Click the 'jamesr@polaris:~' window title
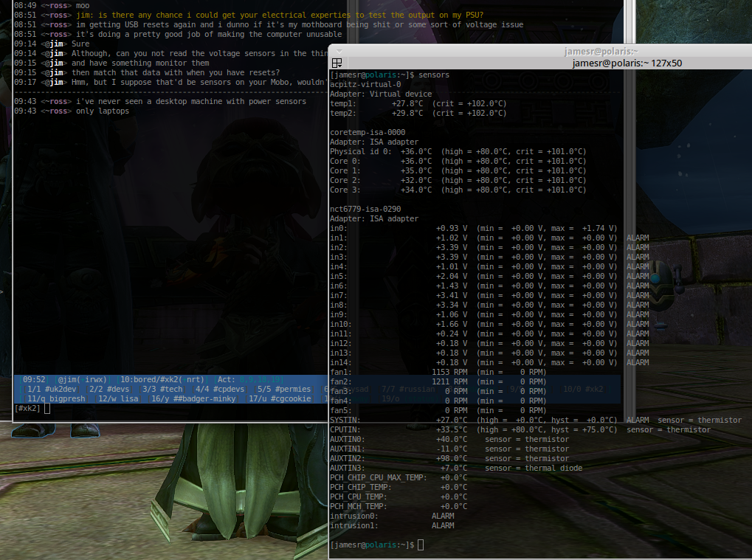 [x=601, y=52]
